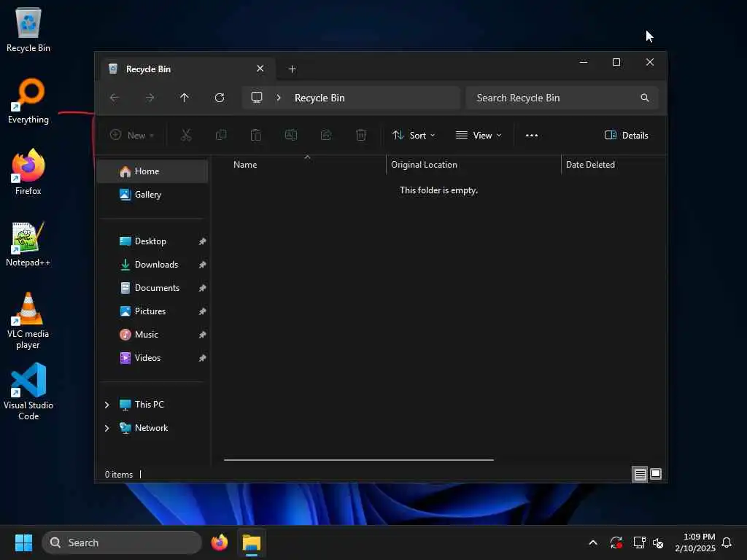Sort by Date Deleted column header
This screenshot has width=747, height=560.
pyautogui.click(x=589, y=164)
